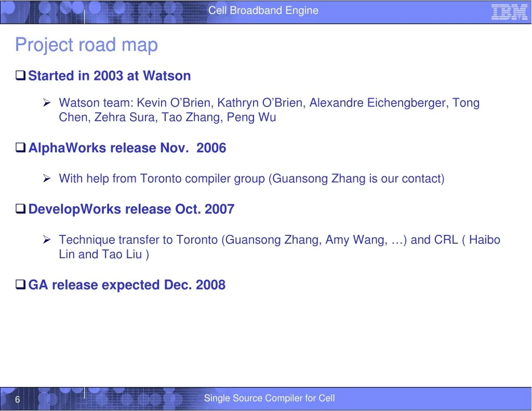Screen dimensions: 532x411
Task: Click the 'With help from Toronto compiler group' line
Action: coord(251,179)
